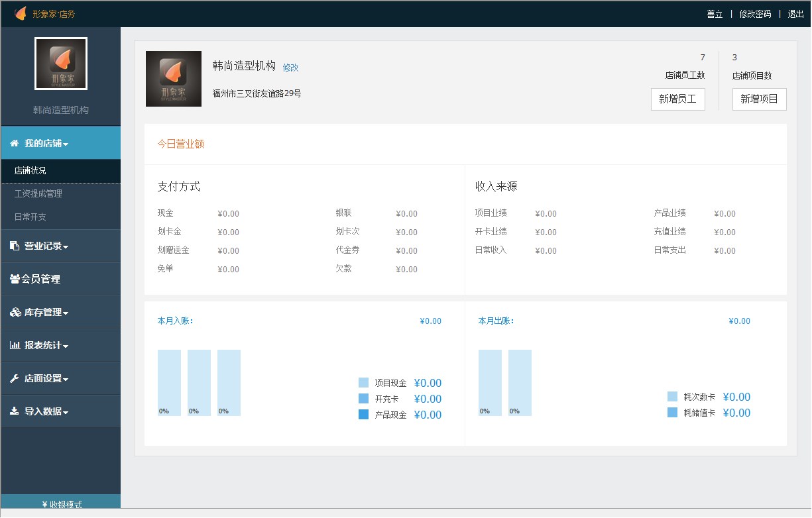Click the second bar in 本月出账 chart
812x518 pixels.
[520, 383]
